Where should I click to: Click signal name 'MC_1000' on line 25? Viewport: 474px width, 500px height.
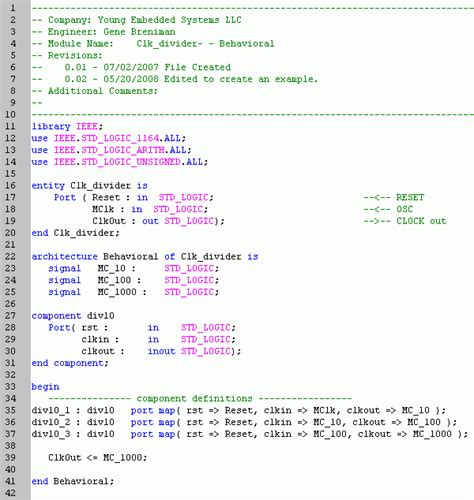point(117,292)
